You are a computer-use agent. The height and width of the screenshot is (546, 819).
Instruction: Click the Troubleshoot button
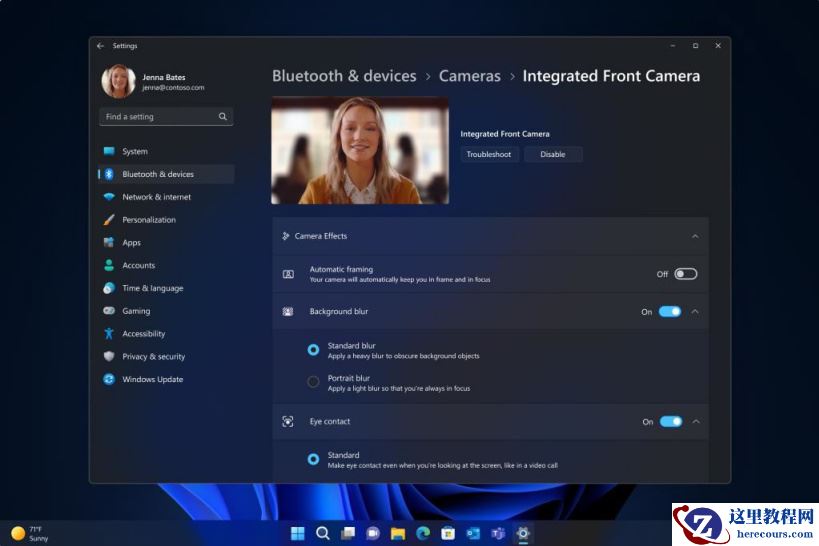(489, 154)
